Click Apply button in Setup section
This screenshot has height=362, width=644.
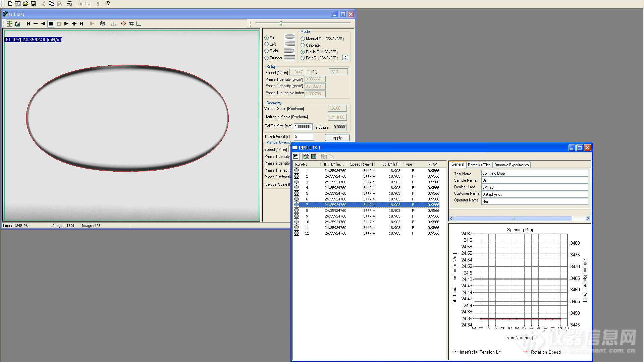pyautogui.click(x=337, y=137)
